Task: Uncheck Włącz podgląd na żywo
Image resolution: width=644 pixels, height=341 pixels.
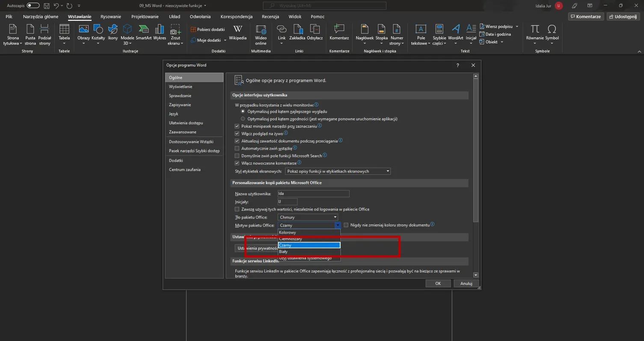Action: pyautogui.click(x=237, y=134)
